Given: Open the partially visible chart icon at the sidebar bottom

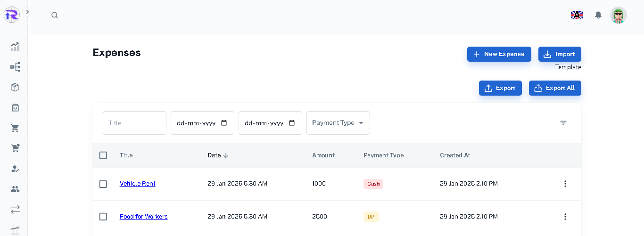Looking at the screenshot, I should pyautogui.click(x=15, y=230).
